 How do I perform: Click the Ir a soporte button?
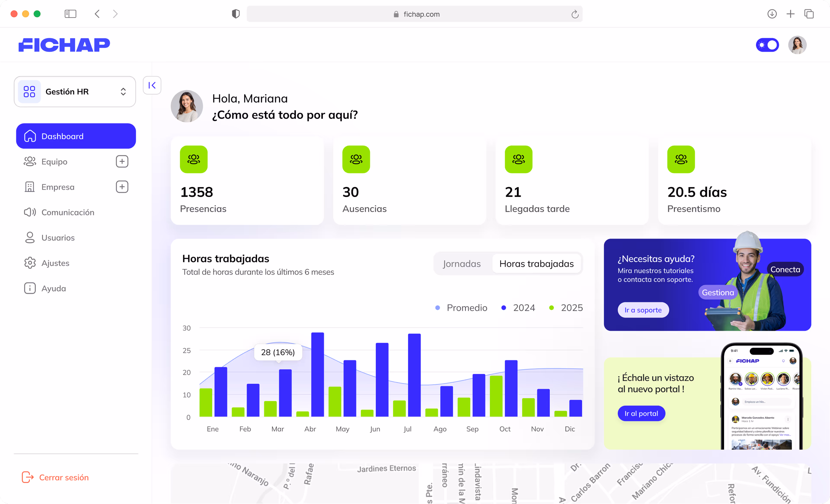pos(643,310)
